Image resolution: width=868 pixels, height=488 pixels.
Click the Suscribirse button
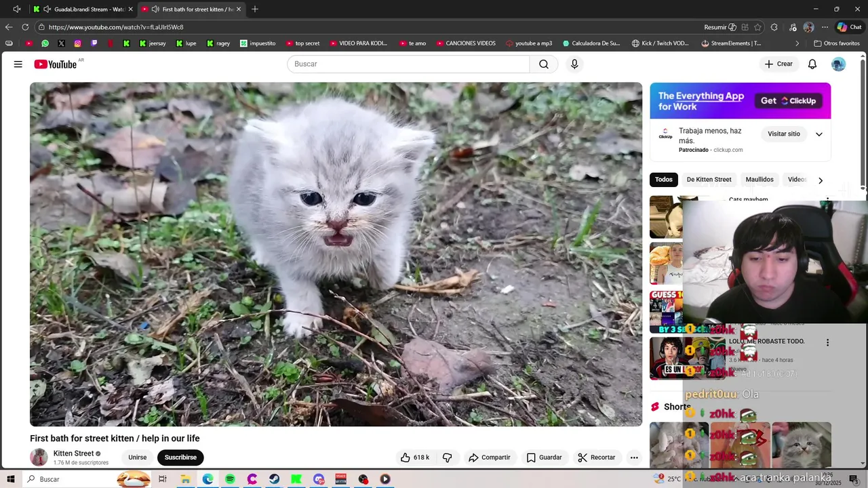[180, 457]
